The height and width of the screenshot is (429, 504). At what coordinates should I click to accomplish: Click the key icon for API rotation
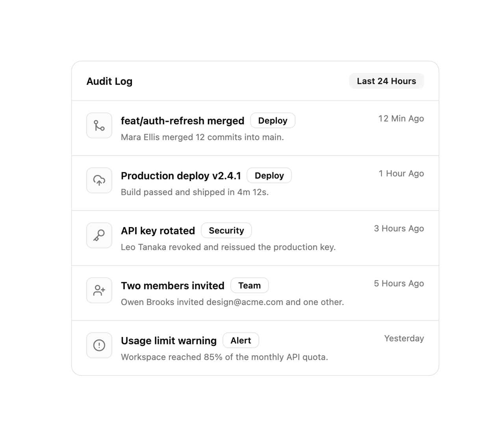(99, 235)
